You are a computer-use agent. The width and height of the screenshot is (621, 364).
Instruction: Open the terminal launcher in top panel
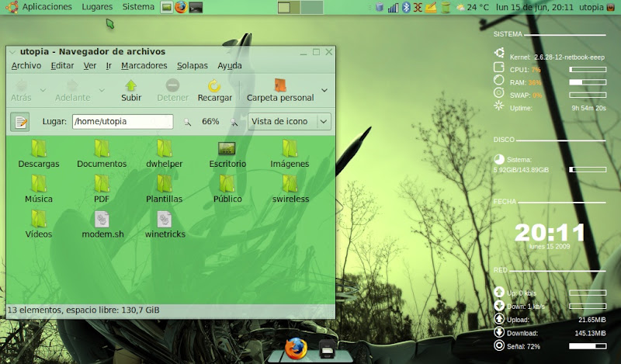[196, 7]
